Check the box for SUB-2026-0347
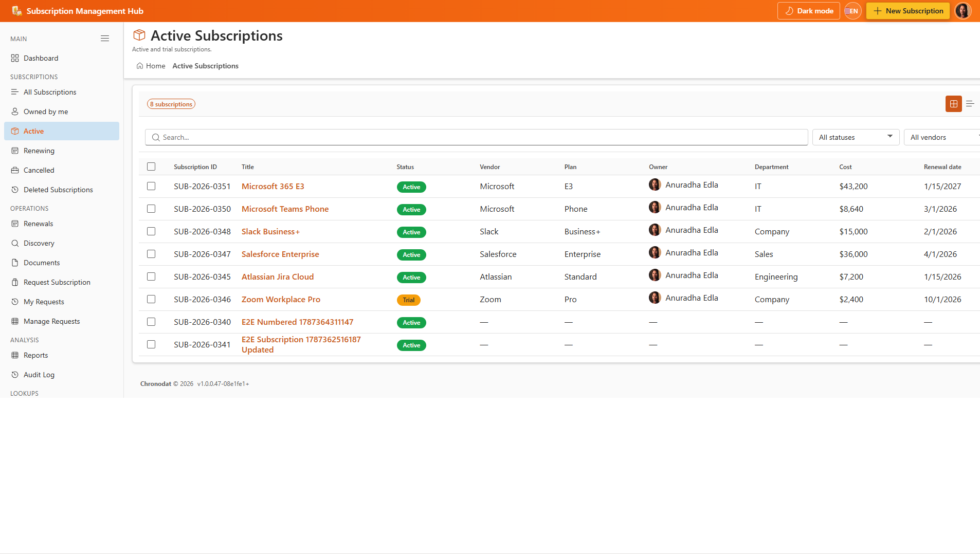Image resolution: width=980 pixels, height=554 pixels. pos(151,254)
